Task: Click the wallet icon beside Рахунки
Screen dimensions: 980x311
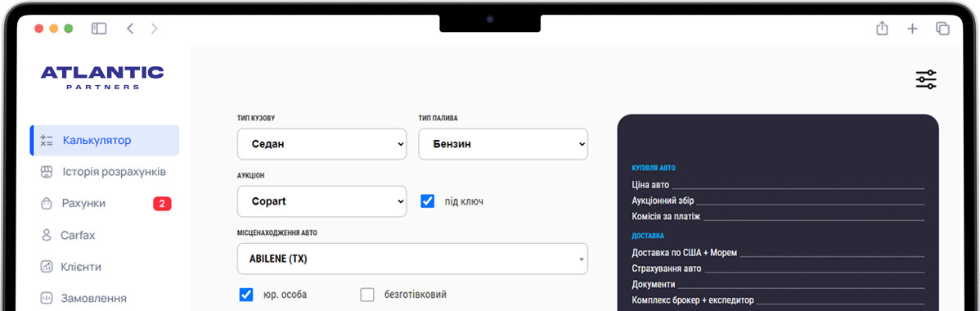Action: pyautogui.click(x=46, y=203)
